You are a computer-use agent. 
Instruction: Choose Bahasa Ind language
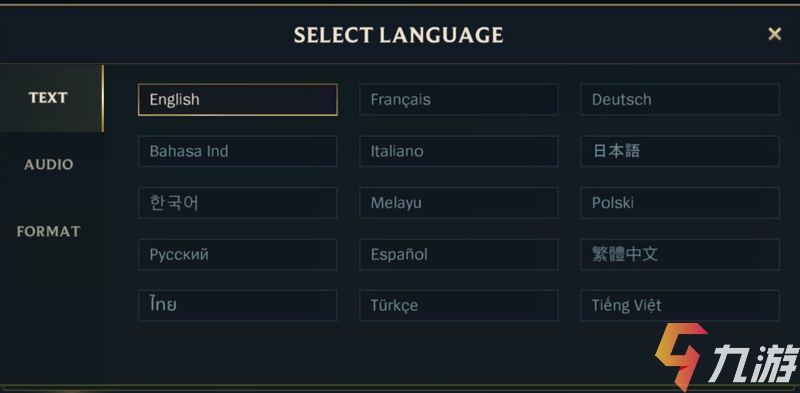(238, 151)
